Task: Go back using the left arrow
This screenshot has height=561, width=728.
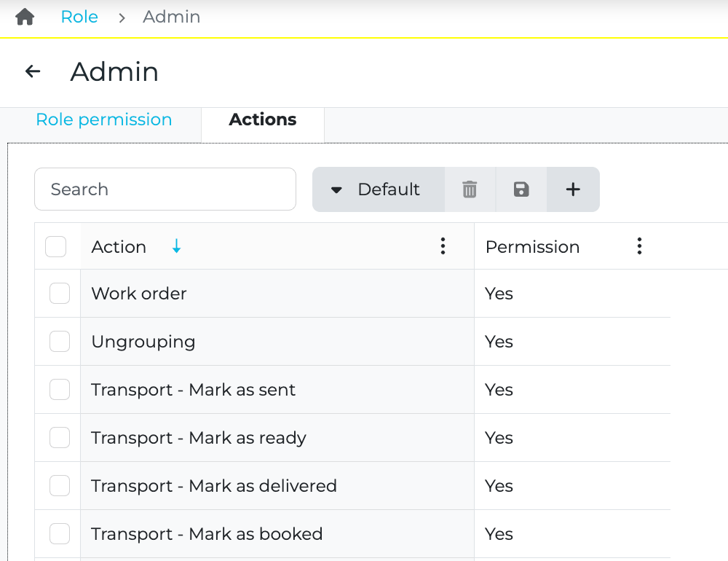Action: pyautogui.click(x=33, y=71)
